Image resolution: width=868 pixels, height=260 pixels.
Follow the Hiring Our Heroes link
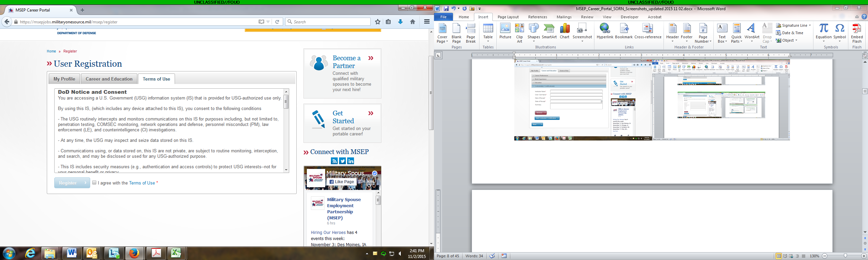point(328,233)
